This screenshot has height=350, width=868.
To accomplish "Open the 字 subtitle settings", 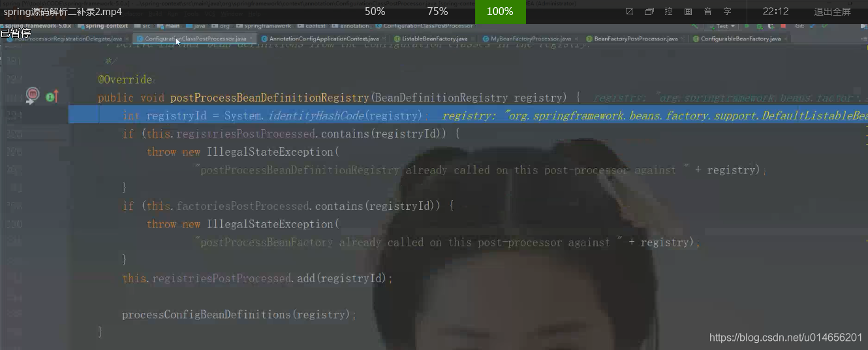I will coord(727,12).
